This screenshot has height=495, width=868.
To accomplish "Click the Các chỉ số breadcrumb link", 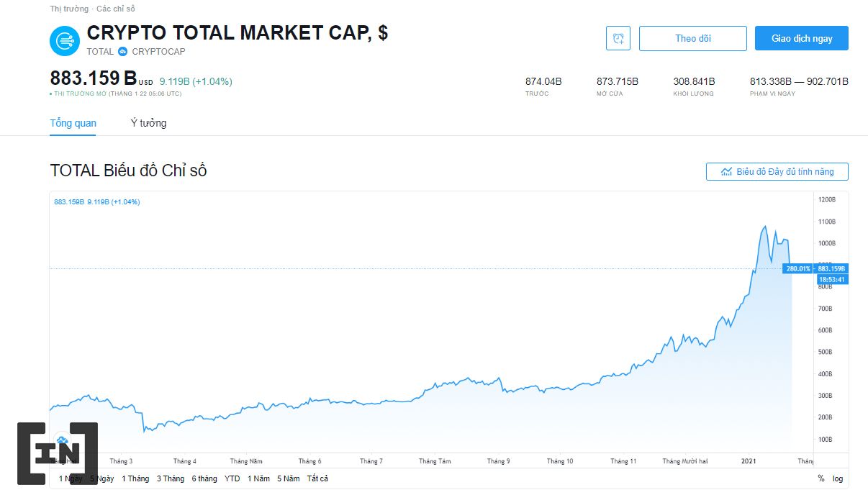I will 115,9.
